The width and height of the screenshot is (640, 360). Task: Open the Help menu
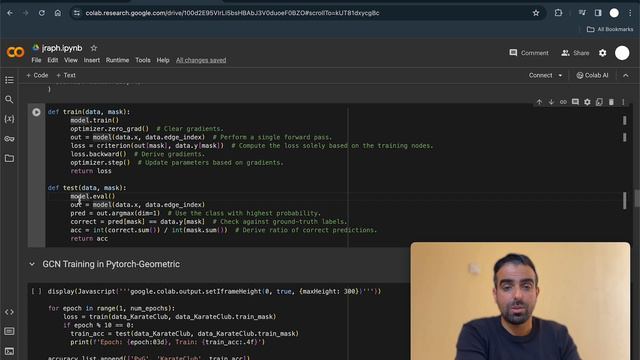click(x=163, y=60)
